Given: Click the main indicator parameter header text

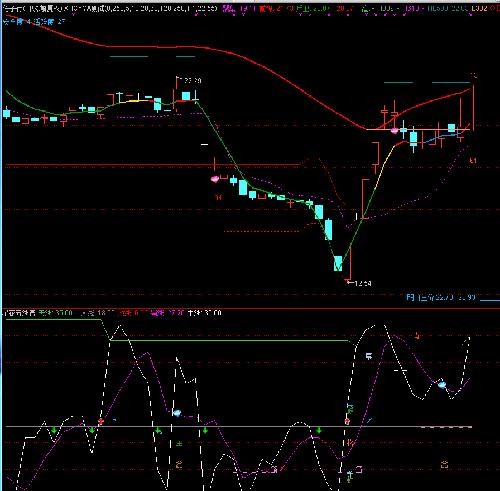Looking at the screenshot, I should click(110, 8).
